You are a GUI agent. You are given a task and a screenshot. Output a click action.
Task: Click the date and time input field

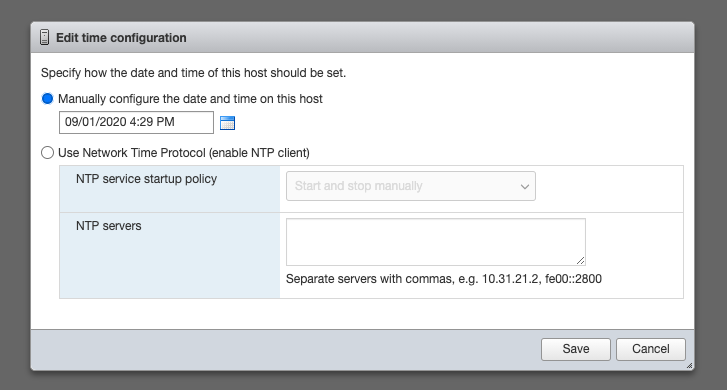point(136,122)
